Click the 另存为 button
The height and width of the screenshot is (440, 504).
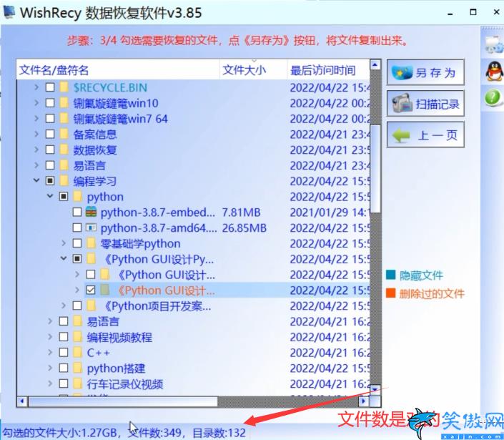click(425, 72)
